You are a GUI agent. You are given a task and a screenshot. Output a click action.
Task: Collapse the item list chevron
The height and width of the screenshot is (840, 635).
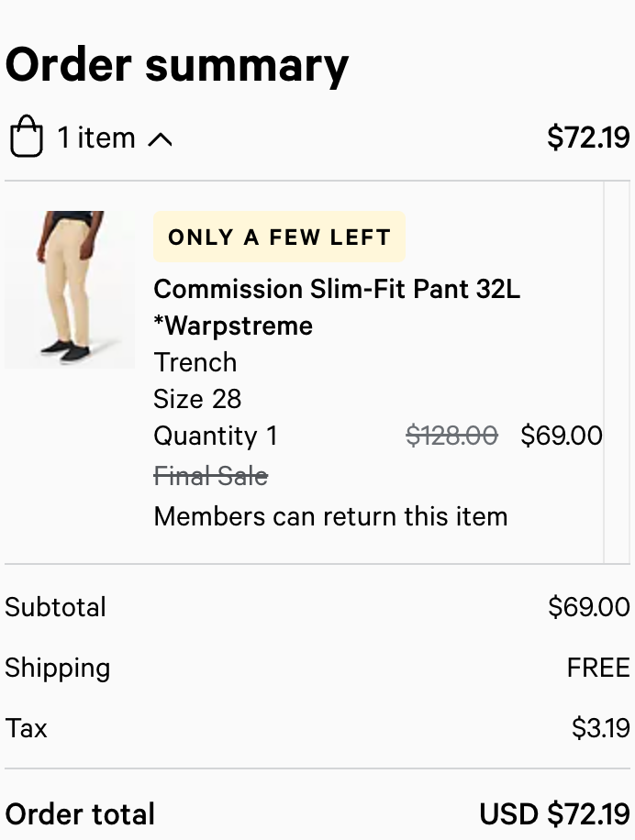coord(160,138)
